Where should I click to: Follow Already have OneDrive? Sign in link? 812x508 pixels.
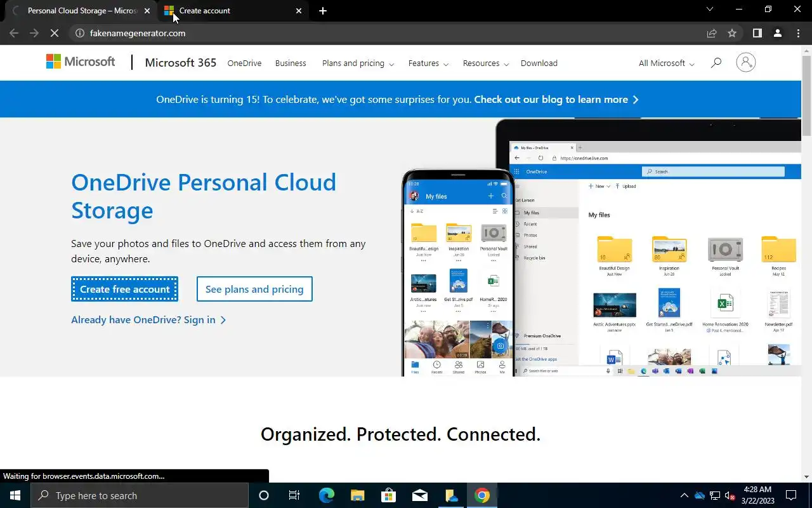point(148,319)
